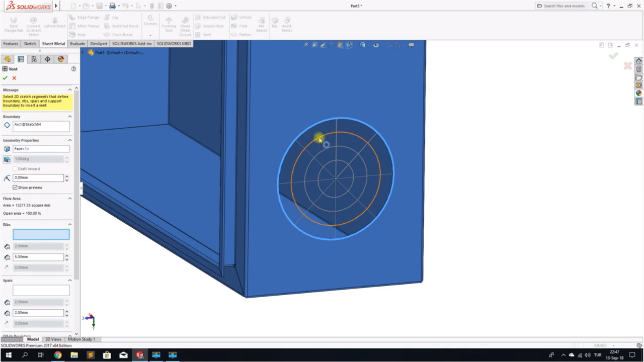Collapse the Ribs section

click(x=70, y=225)
